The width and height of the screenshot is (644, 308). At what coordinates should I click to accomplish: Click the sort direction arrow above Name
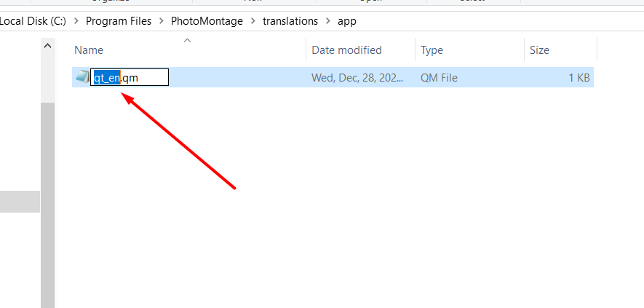(x=187, y=40)
